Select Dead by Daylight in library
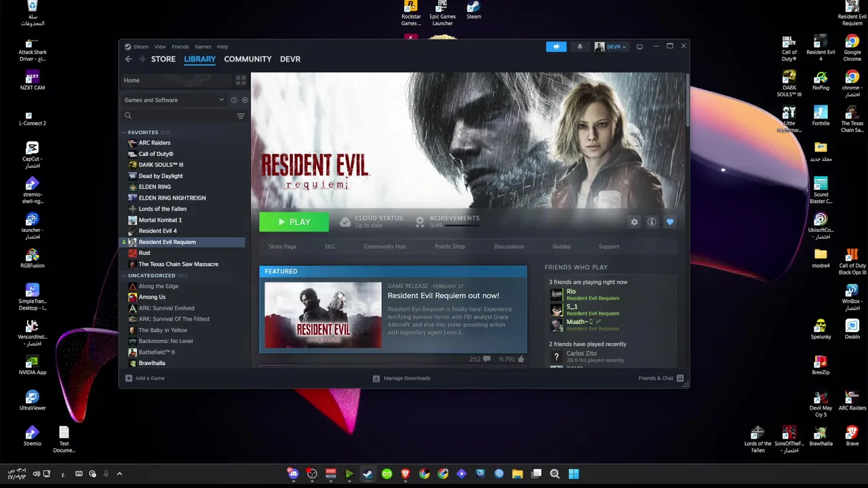The image size is (868, 488). tap(161, 176)
